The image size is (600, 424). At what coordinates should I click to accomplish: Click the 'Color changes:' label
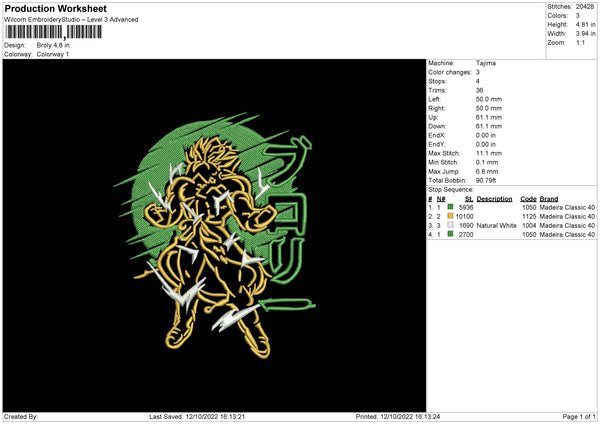click(x=450, y=72)
